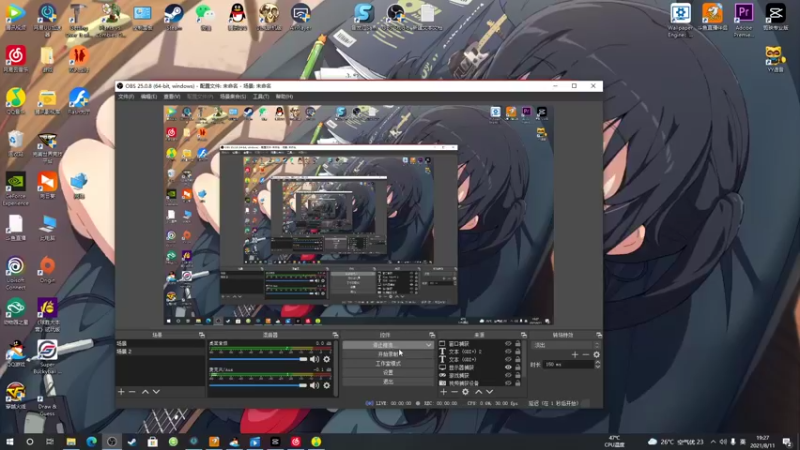Hide the 显示器捕获 source with its eye
The height and width of the screenshot is (450, 800).
coord(508,367)
